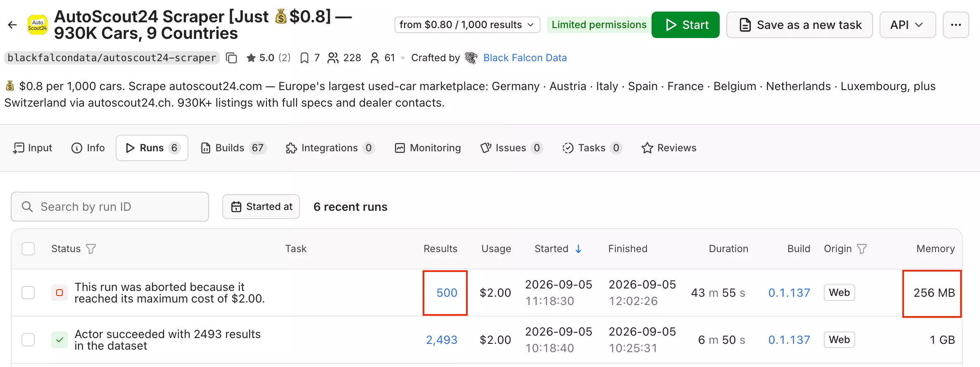View the Reviews tab
Screen dimensions: 980x367
pos(669,148)
